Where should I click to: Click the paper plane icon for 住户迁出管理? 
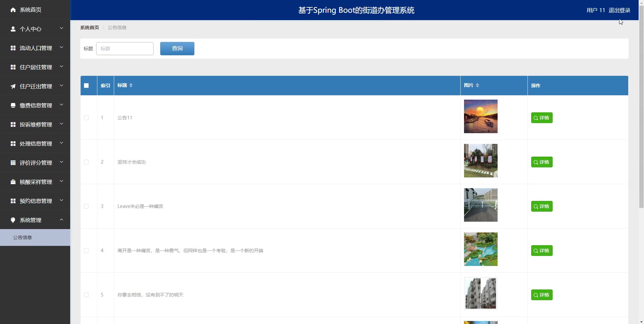[x=13, y=86]
